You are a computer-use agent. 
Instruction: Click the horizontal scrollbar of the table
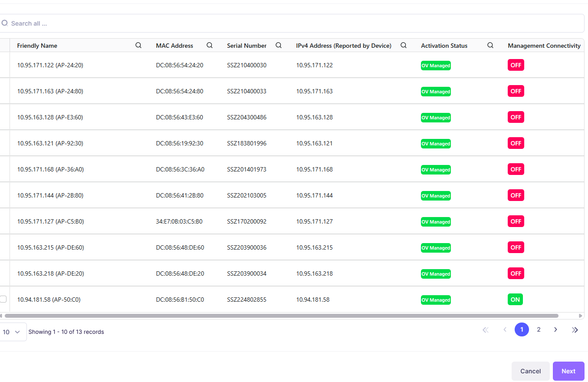(x=281, y=316)
